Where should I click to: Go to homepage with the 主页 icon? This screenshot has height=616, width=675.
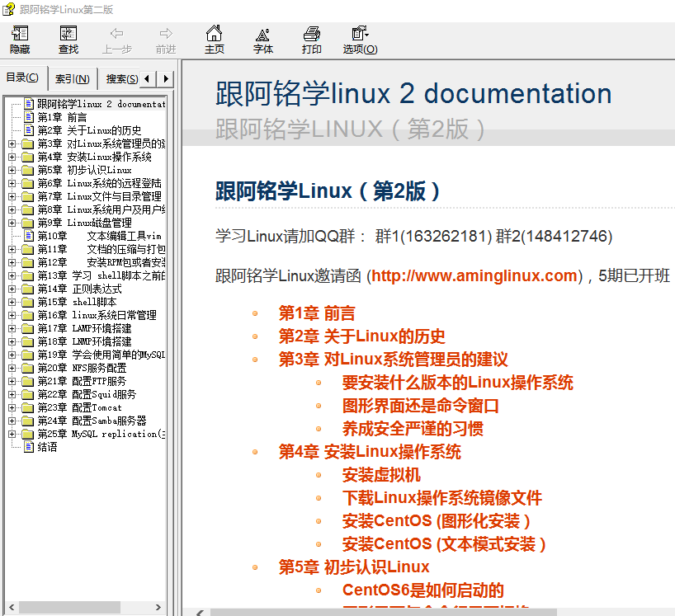214,39
